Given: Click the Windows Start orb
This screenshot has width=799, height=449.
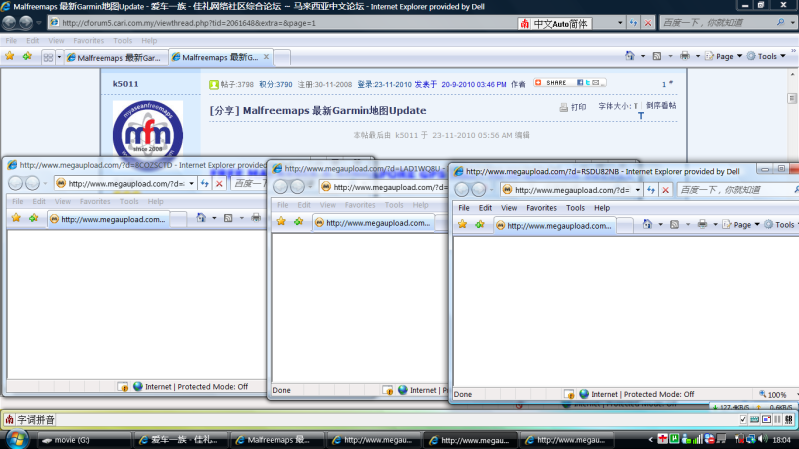Looking at the screenshot, I should pos(16,438).
